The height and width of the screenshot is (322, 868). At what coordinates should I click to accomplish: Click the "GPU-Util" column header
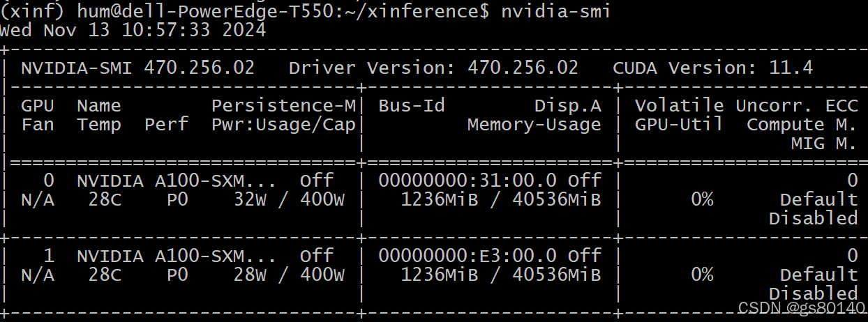click(679, 125)
